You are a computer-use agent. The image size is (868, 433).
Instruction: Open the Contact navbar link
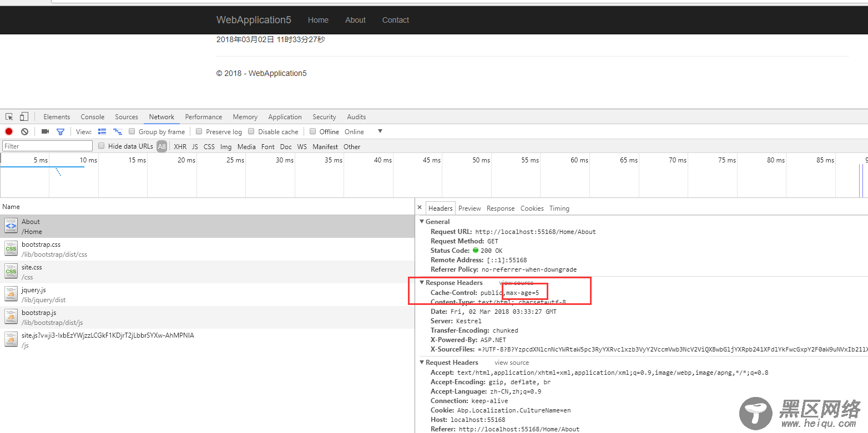396,20
